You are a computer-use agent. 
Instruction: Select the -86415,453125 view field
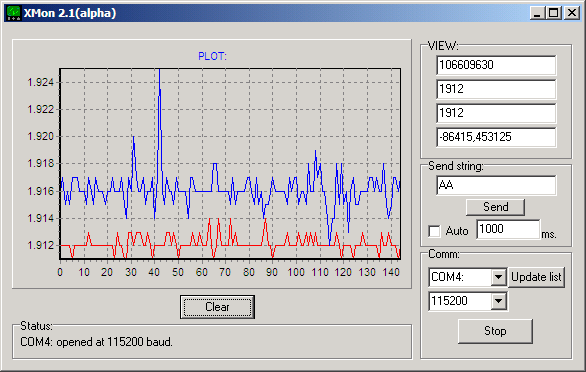(496, 137)
